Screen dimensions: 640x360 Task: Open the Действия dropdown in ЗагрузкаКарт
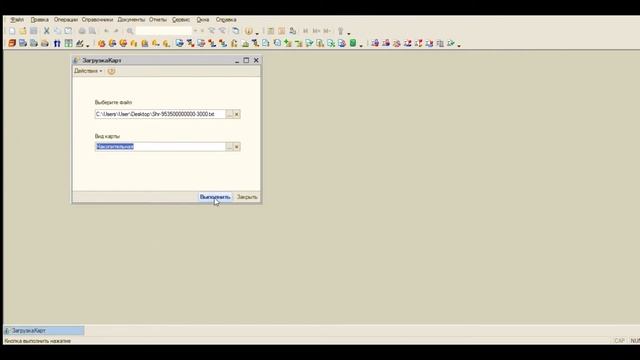pos(88,71)
